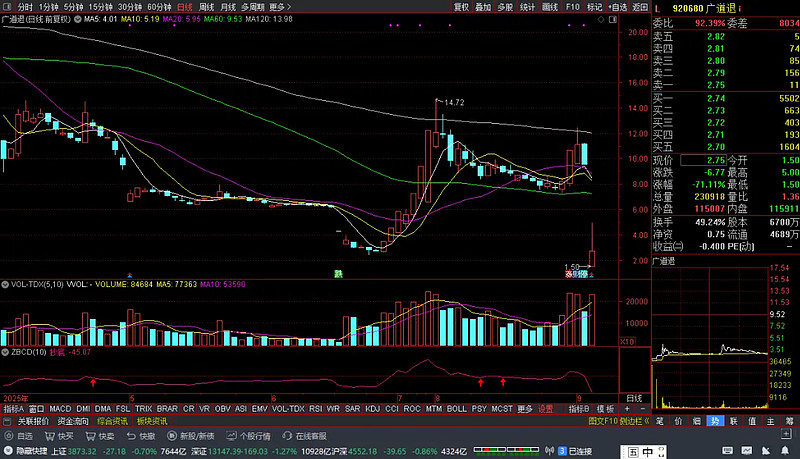Switch to the 周线 weekly chart tab
800x459 pixels.
(207, 6)
